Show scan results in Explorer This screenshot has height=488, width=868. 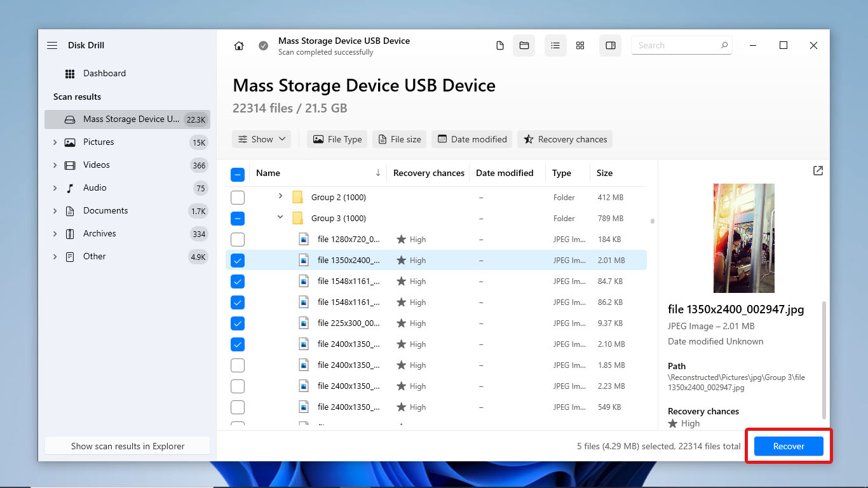pos(127,445)
